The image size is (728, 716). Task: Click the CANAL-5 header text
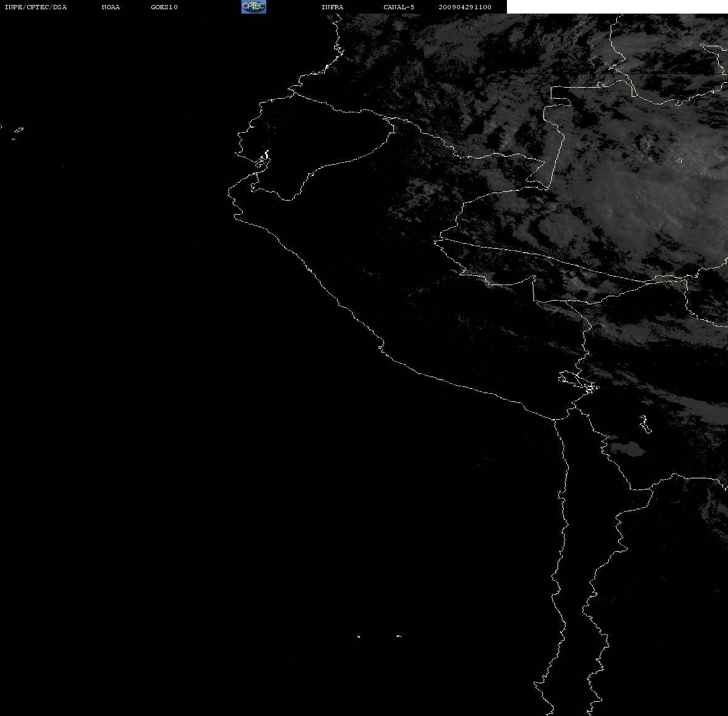pos(399,7)
